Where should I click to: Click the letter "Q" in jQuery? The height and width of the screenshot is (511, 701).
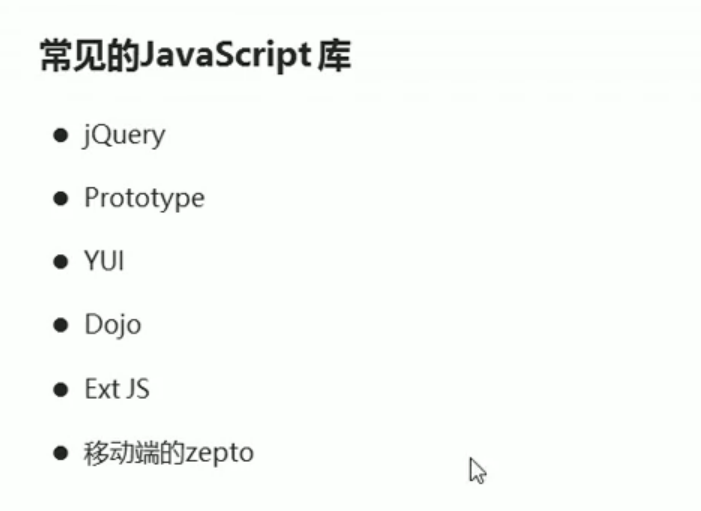(x=103, y=135)
